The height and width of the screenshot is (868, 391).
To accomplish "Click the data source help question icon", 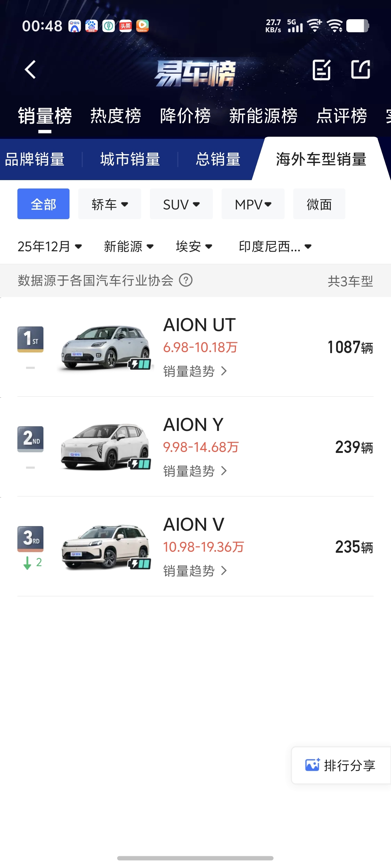I will pyautogui.click(x=186, y=280).
